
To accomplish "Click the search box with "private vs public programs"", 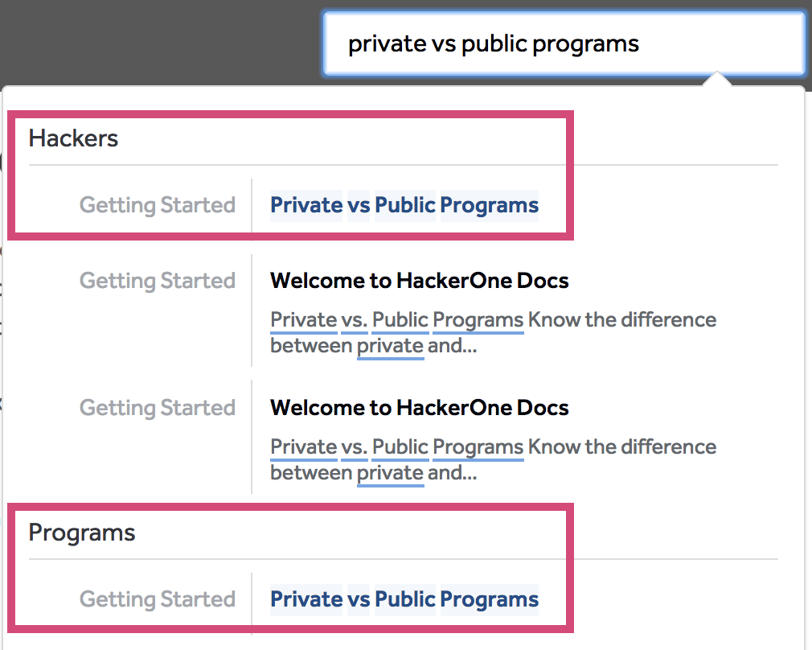I will [x=563, y=43].
